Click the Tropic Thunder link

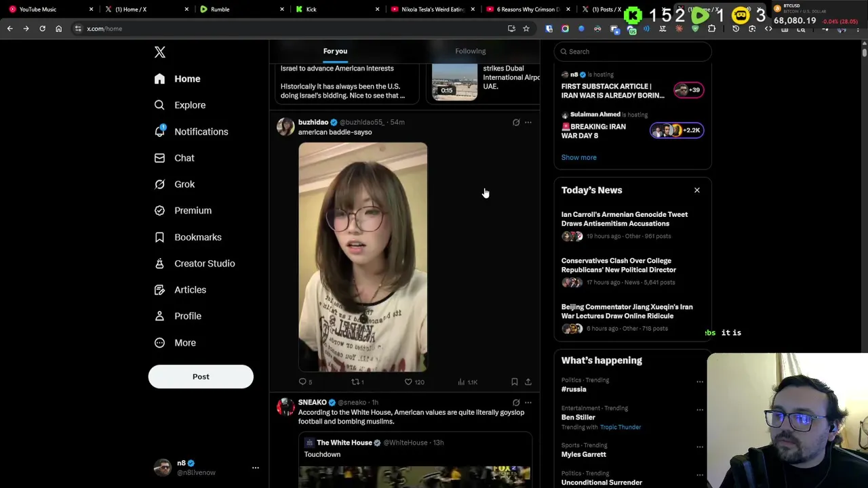click(620, 427)
